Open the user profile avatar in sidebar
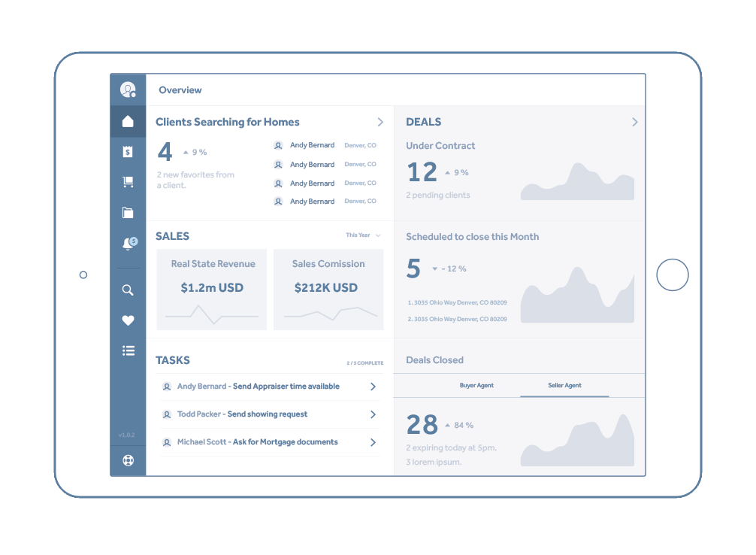This screenshot has height=555, width=756. 128,90
